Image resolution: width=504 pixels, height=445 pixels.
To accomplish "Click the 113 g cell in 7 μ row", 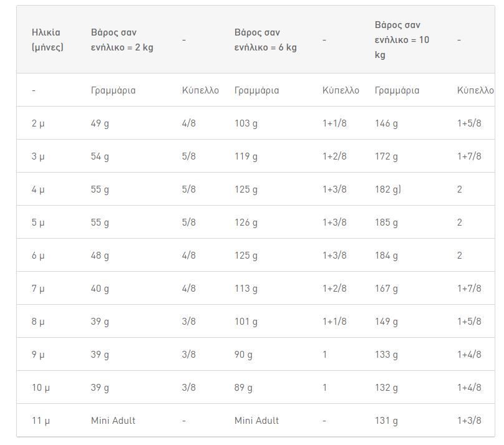I will pos(246,289).
